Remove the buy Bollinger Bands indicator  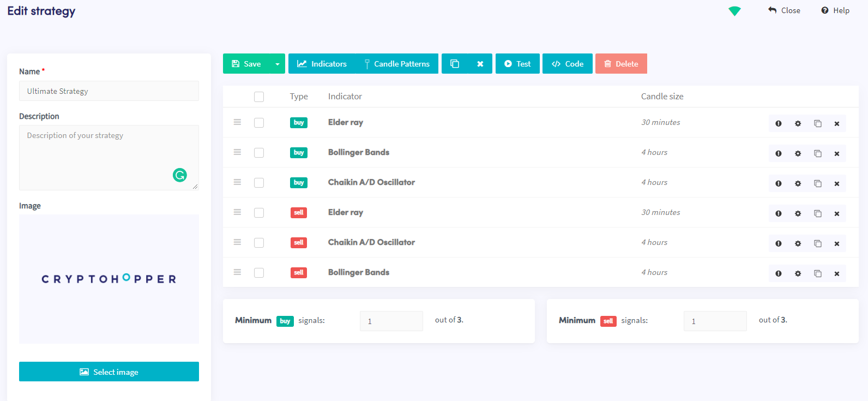coord(836,153)
